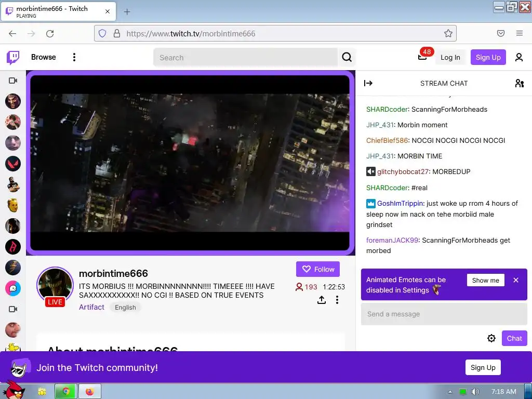Click the taskbar volume speaker icon

[475, 392]
